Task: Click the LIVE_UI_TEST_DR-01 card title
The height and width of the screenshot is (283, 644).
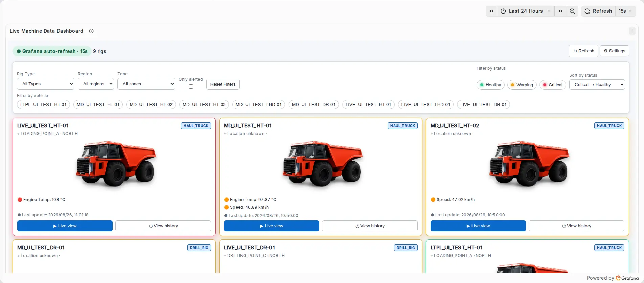Action: (x=249, y=248)
